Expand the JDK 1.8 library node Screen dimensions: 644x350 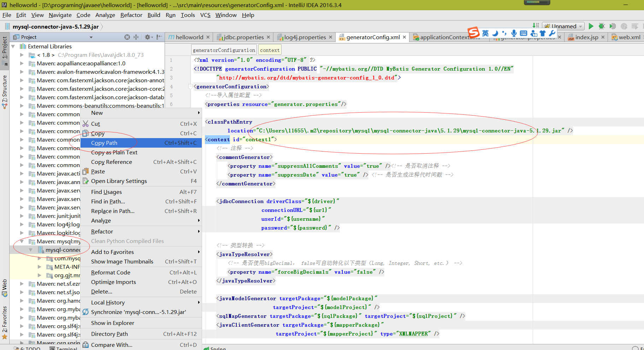(x=22, y=55)
